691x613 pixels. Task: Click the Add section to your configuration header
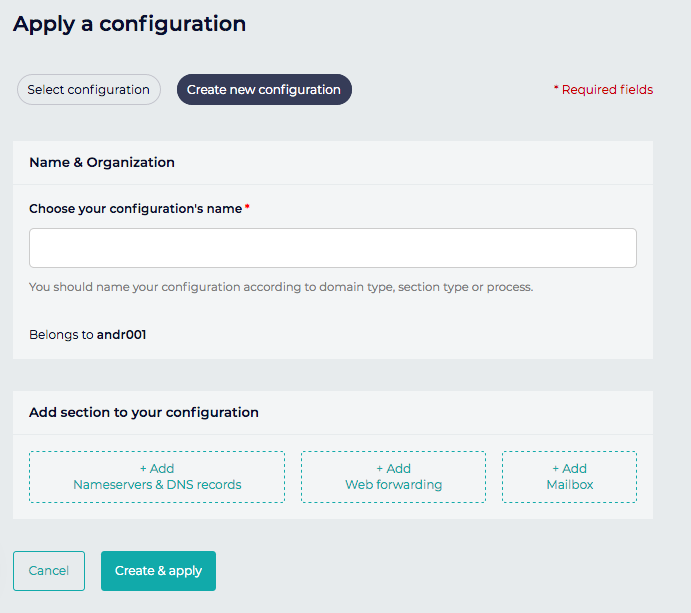(144, 412)
